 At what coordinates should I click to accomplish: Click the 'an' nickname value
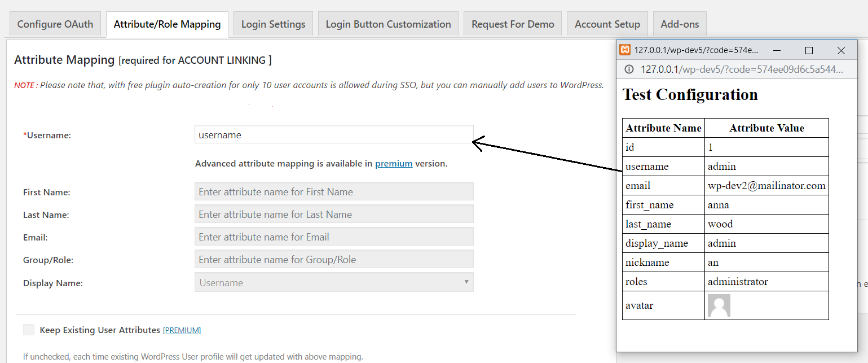(766, 263)
